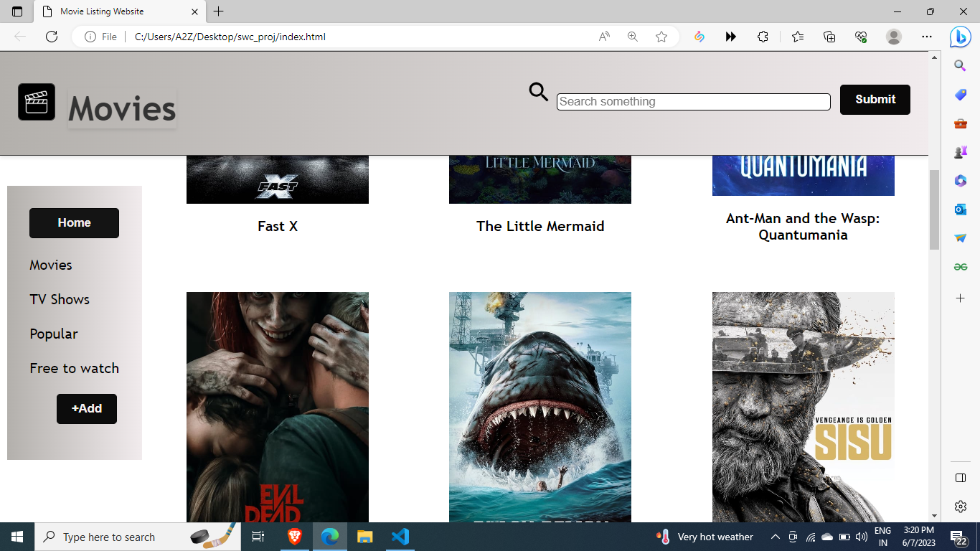Open the Shopping sidebar panel
Viewport: 980px width, 551px height.
click(x=960, y=94)
